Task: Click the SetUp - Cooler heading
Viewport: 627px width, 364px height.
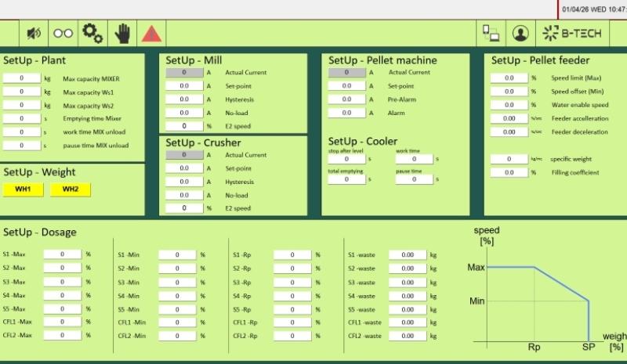Action: pos(363,141)
